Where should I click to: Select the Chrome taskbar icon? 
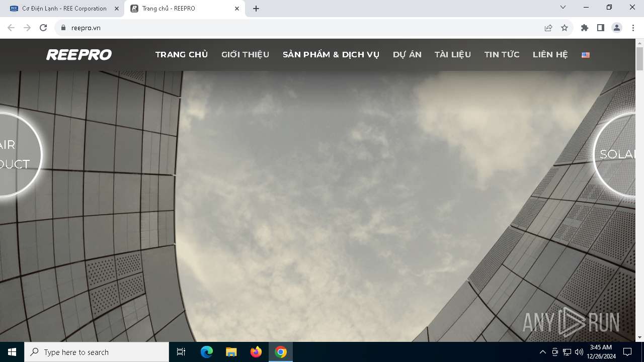281,352
